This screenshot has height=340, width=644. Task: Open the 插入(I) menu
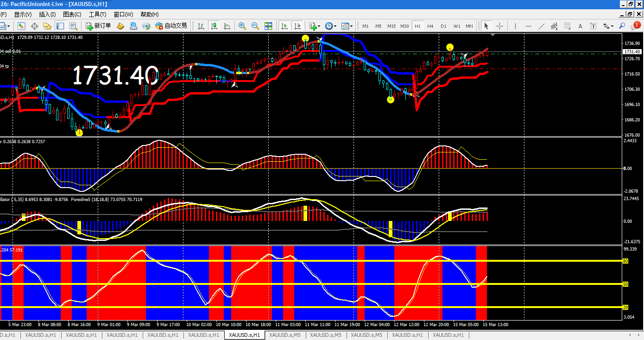47,14
